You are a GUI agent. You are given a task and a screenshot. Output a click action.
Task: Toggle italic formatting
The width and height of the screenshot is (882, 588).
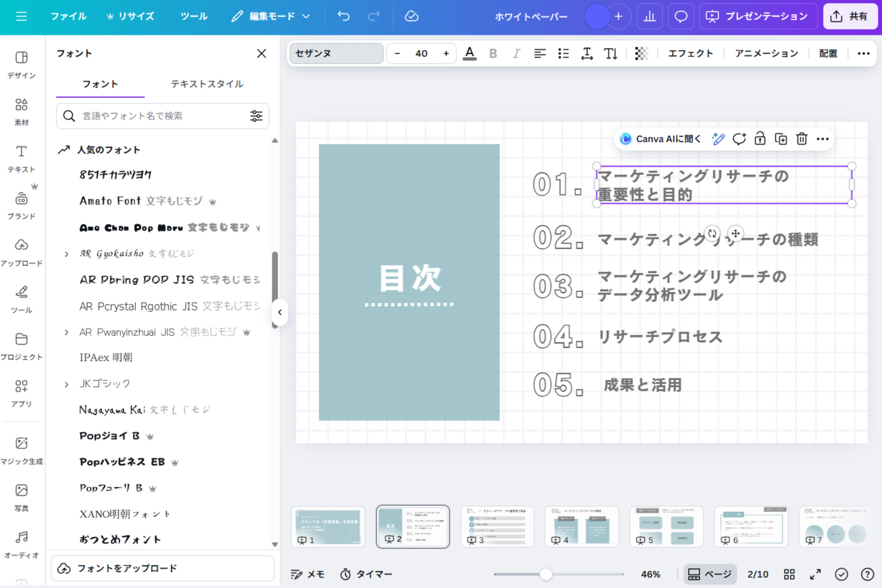point(516,54)
